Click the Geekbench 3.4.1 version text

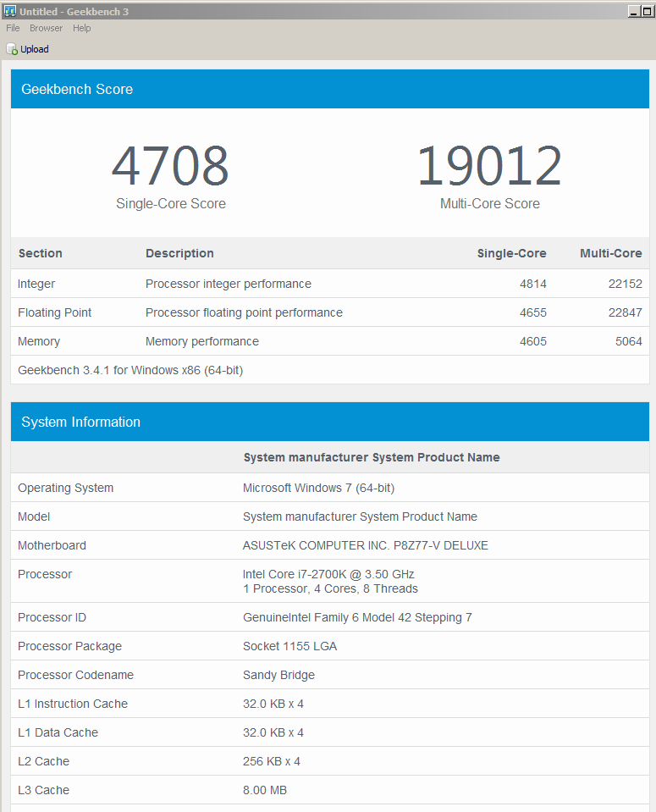[130, 370]
